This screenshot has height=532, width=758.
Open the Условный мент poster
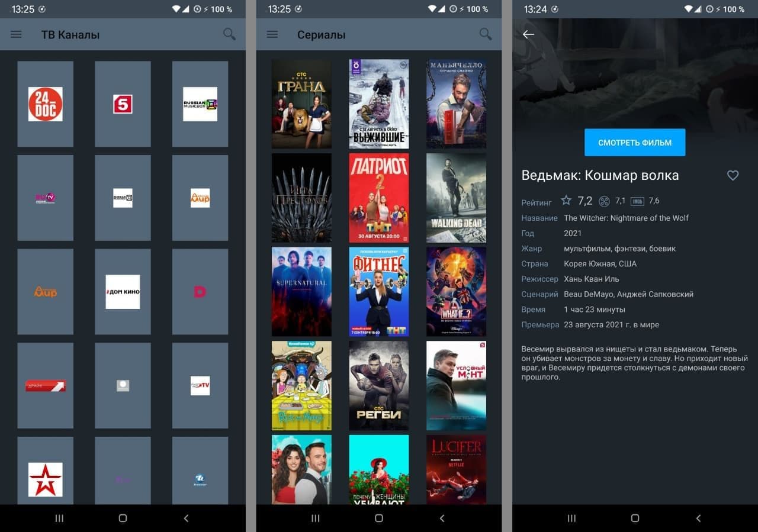tap(456, 385)
